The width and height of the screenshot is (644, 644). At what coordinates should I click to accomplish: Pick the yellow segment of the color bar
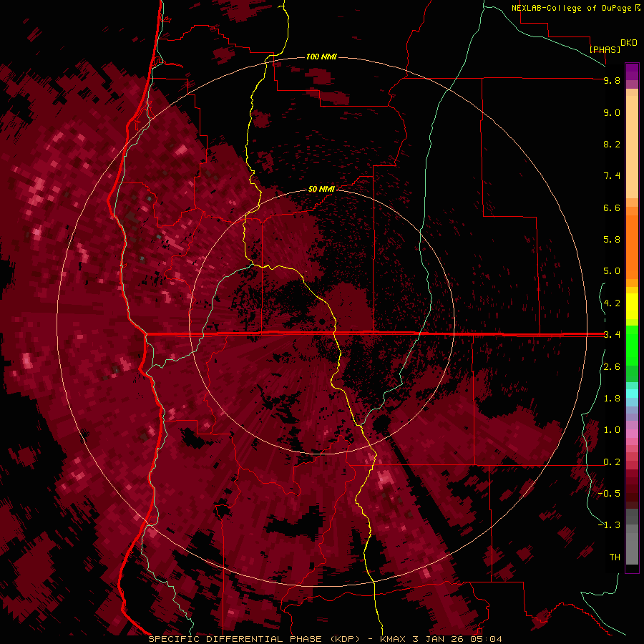tap(632, 306)
